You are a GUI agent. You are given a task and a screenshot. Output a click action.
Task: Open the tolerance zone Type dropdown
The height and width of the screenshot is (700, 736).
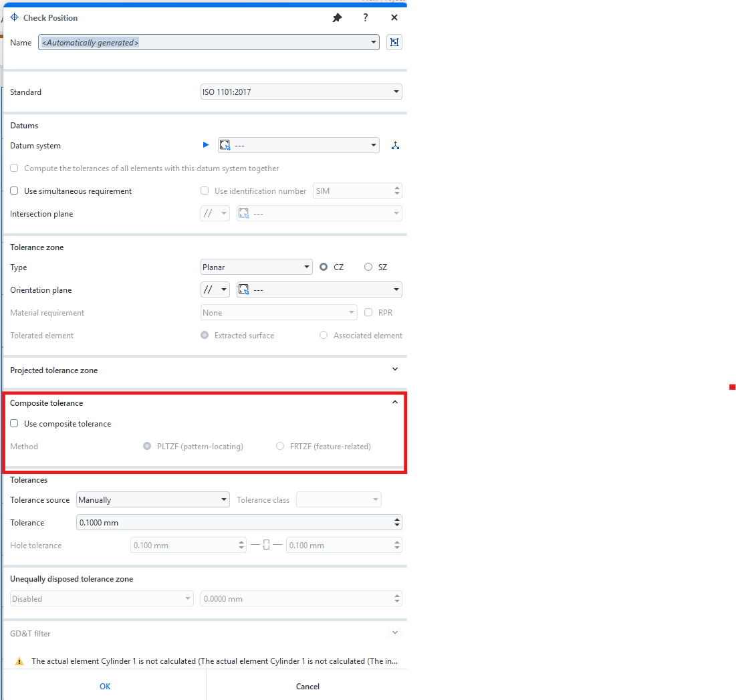tap(256, 267)
